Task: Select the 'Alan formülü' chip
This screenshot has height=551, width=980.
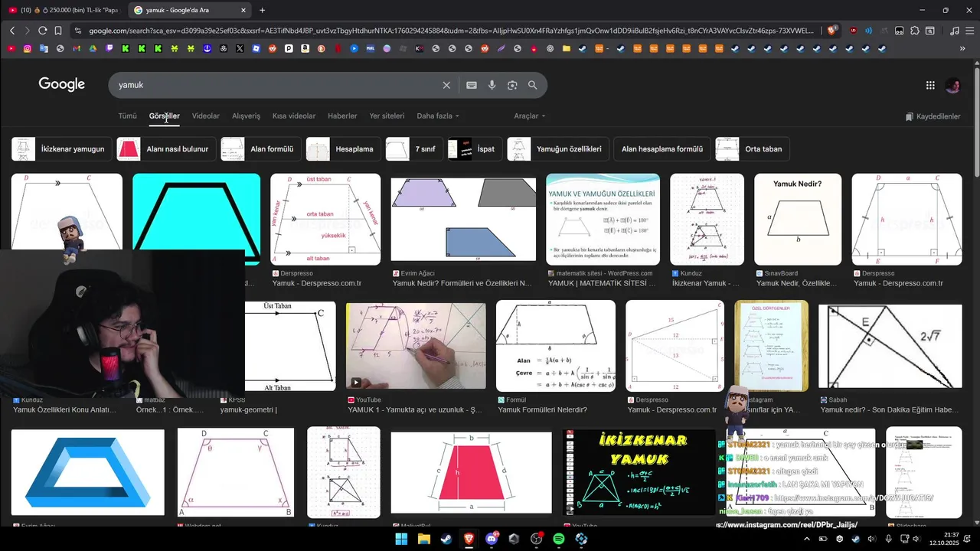Action: pyautogui.click(x=260, y=149)
